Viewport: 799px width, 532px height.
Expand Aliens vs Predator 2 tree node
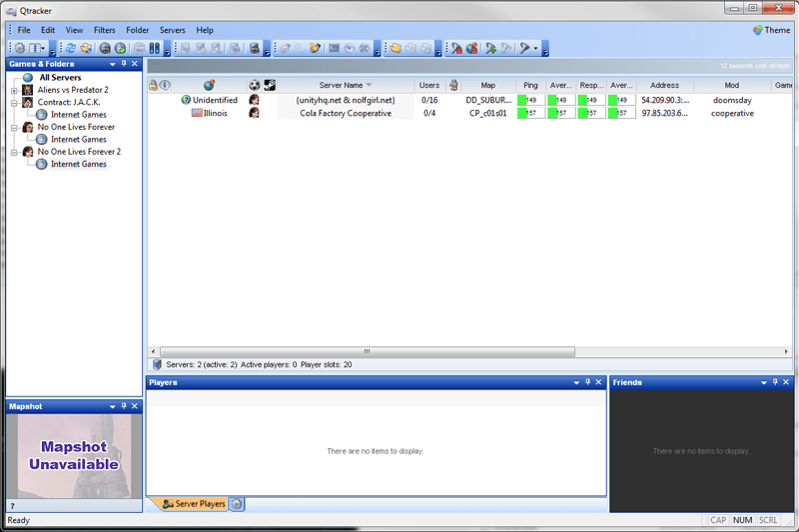tap(14, 91)
